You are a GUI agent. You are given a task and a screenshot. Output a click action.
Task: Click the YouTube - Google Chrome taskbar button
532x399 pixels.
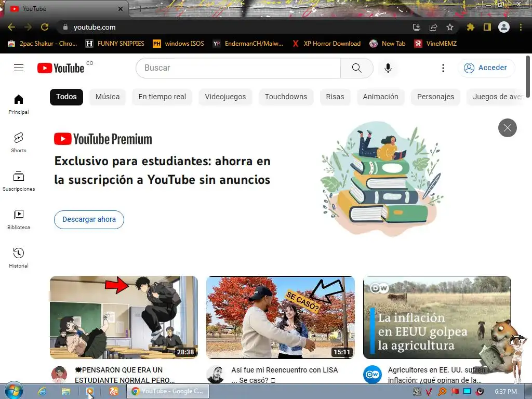coord(168,392)
